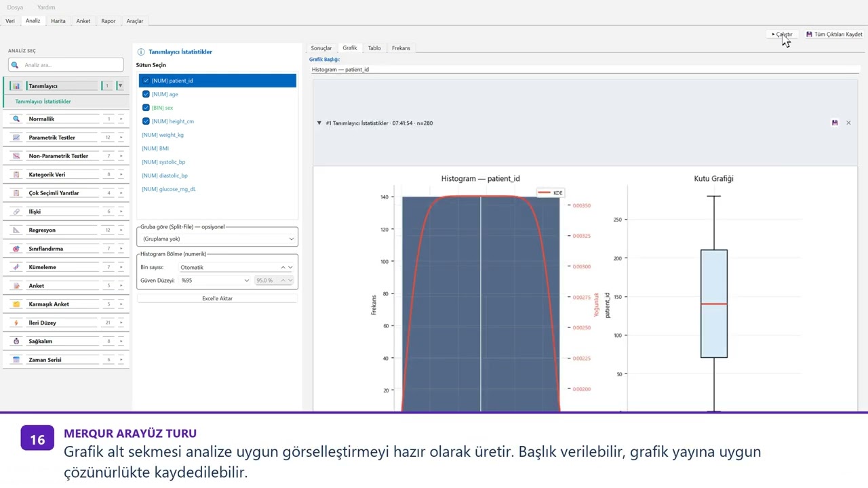Uncheck the [NUM] patient_id column
The height and width of the screenshot is (488, 868).
click(146, 81)
